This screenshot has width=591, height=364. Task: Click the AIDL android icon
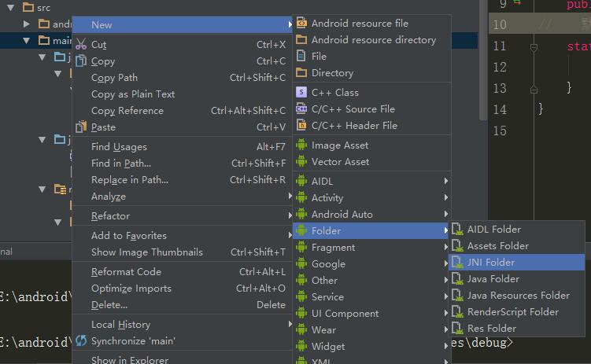pos(301,181)
